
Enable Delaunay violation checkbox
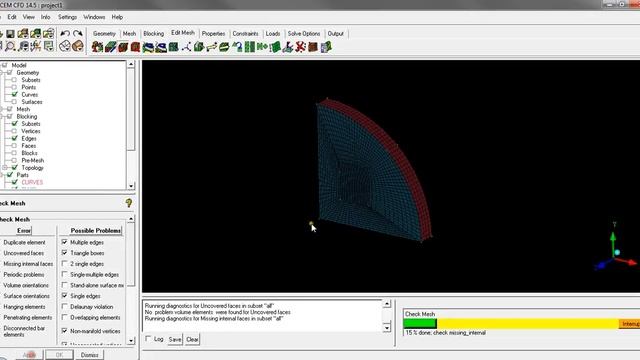[64, 306]
